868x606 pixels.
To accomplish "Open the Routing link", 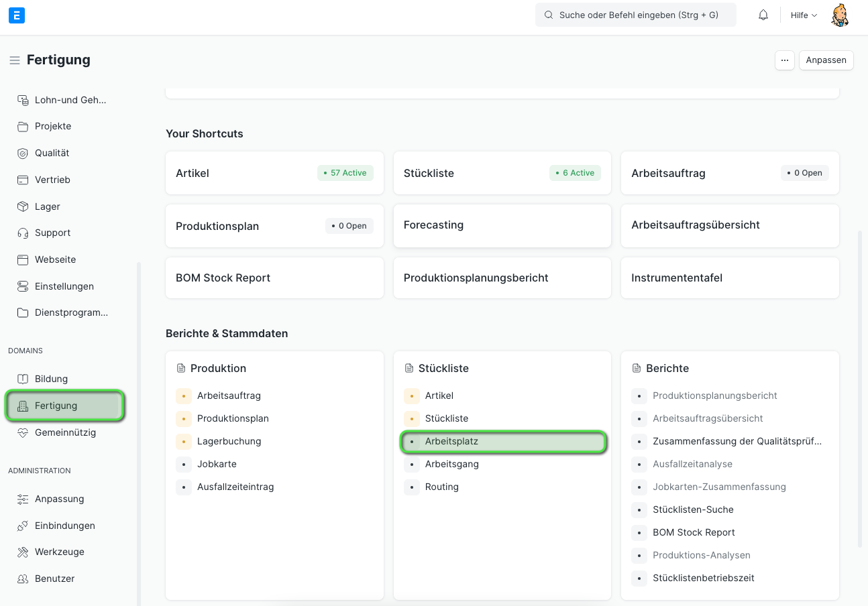I will pyautogui.click(x=442, y=487).
